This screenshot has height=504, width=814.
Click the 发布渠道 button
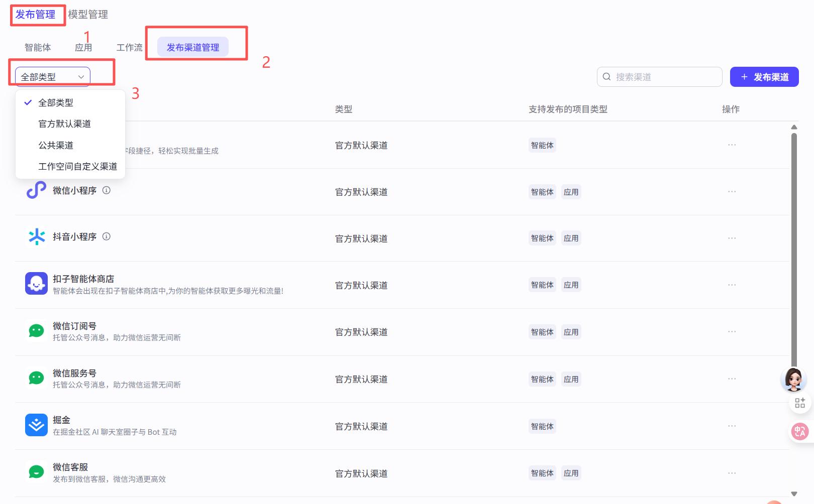click(x=764, y=76)
